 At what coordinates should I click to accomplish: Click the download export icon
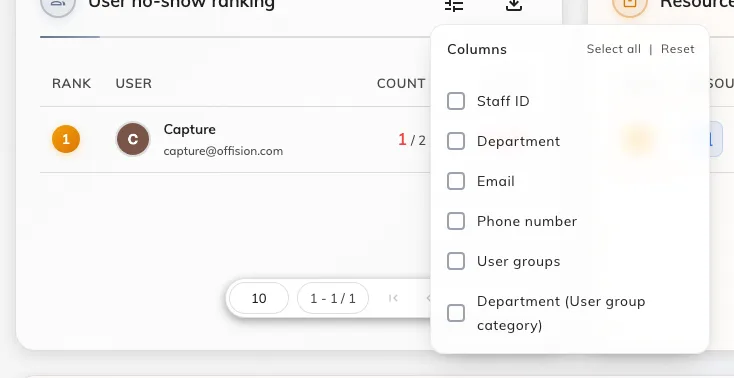[x=514, y=5]
